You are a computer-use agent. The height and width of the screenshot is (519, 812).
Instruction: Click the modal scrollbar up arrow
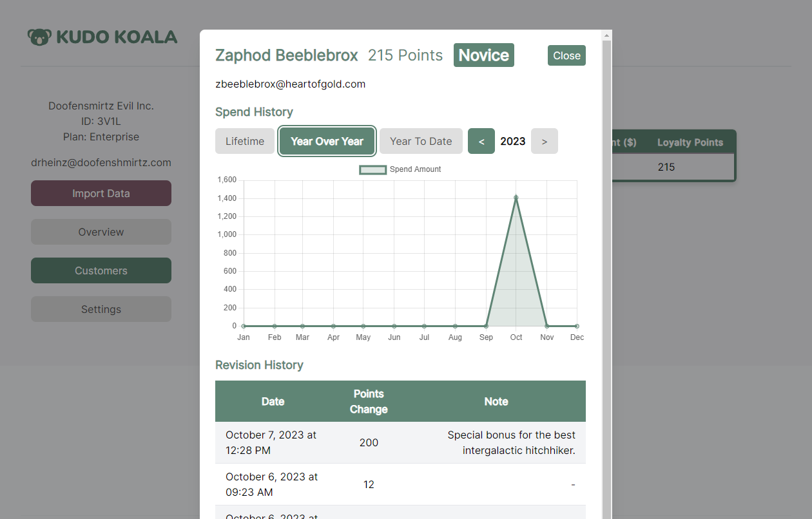[x=606, y=35]
